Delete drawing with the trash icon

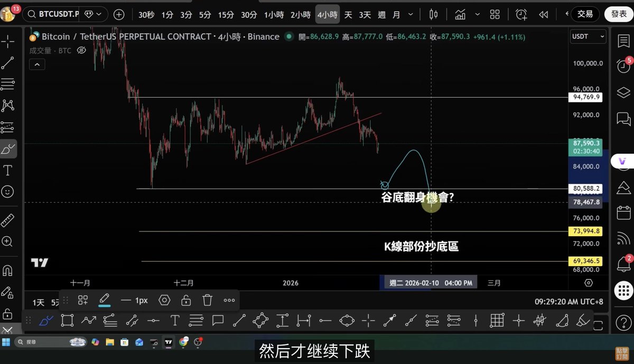pos(207,300)
